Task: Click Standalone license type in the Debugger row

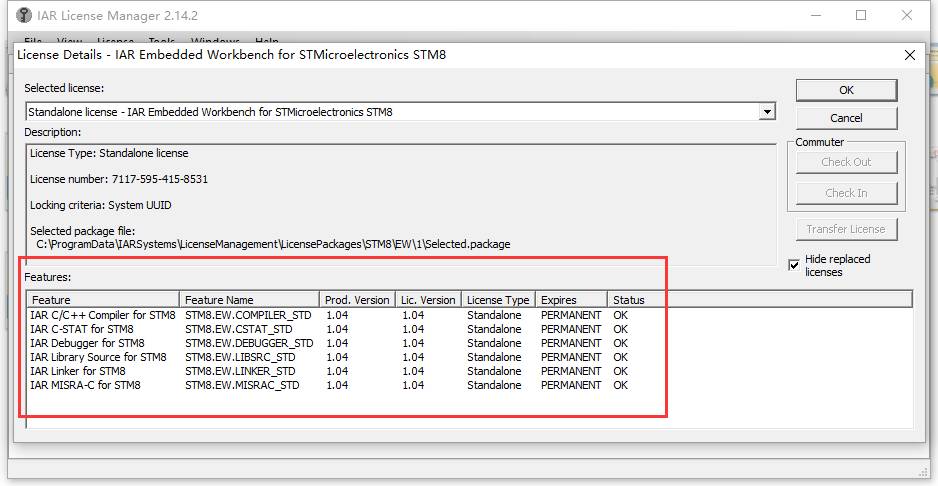Action: click(494, 343)
